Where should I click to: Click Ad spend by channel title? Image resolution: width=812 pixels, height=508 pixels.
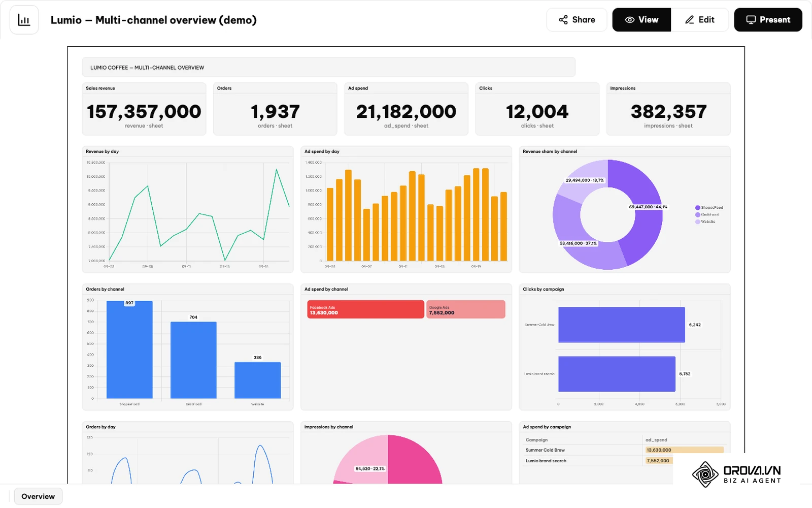tap(326, 289)
